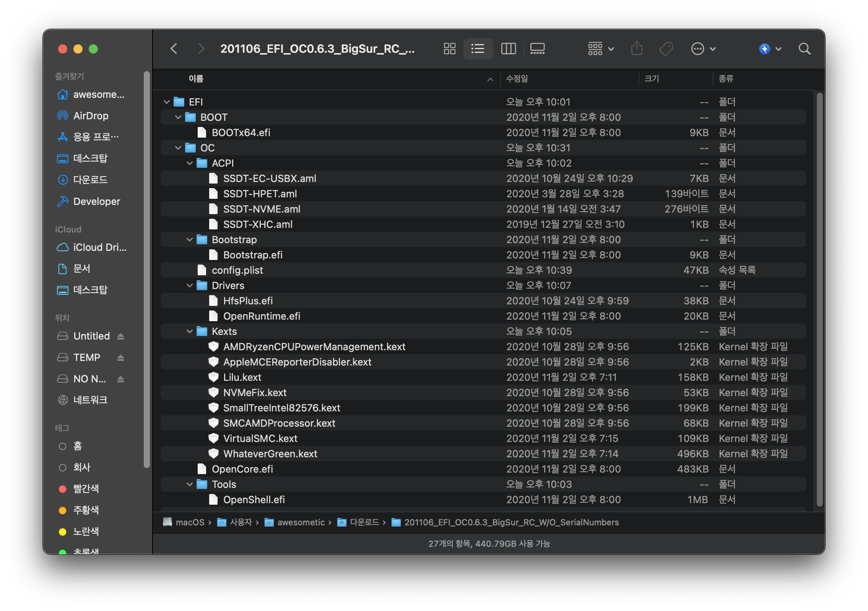The height and width of the screenshot is (611, 868).
Task: Click the Share toolbar icon
Action: coord(637,49)
